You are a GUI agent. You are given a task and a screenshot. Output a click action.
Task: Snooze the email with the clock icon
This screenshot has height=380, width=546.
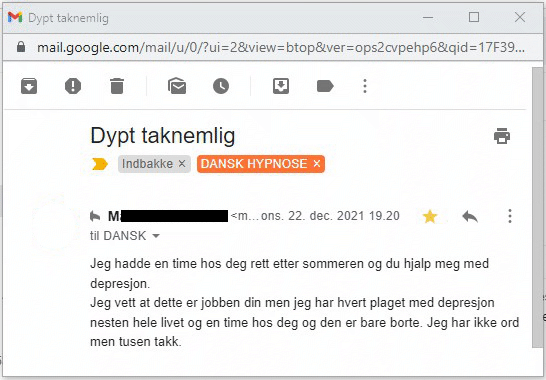pos(221,86)
